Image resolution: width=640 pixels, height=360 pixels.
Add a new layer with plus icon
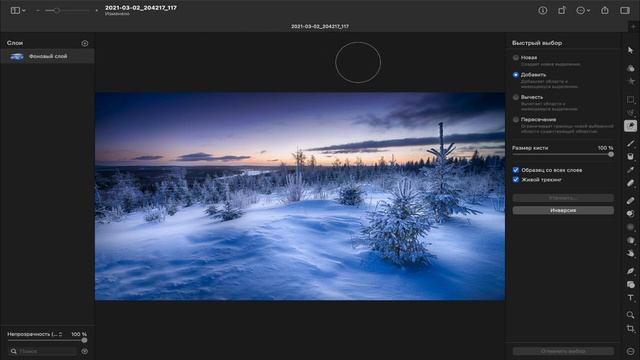click(84, 43)
